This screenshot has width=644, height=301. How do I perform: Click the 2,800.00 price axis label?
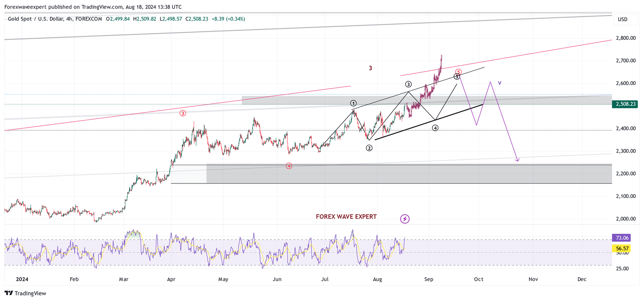click(x=626, y=38)
